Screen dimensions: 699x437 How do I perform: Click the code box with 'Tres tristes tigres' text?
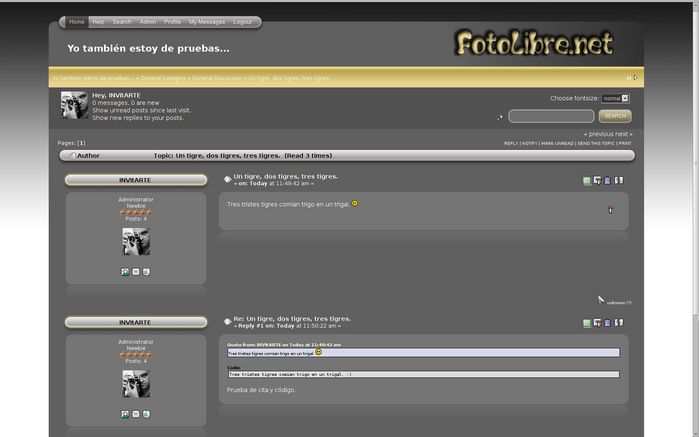(424, 374)
